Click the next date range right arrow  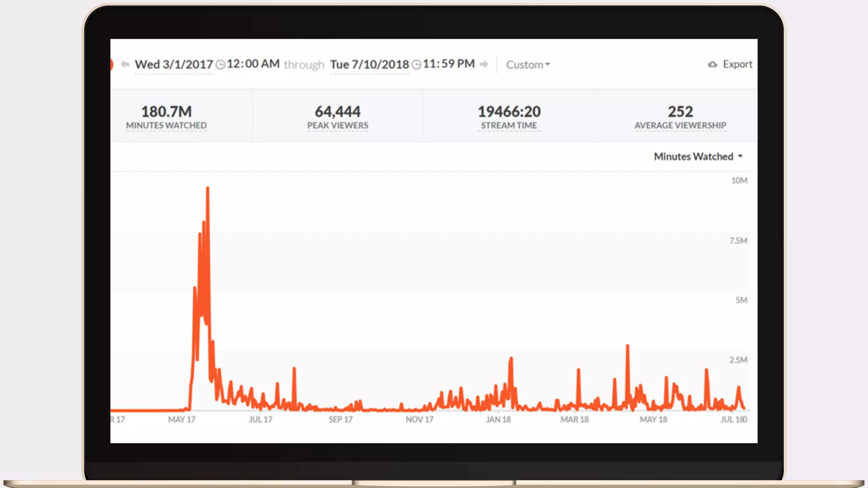484,64
